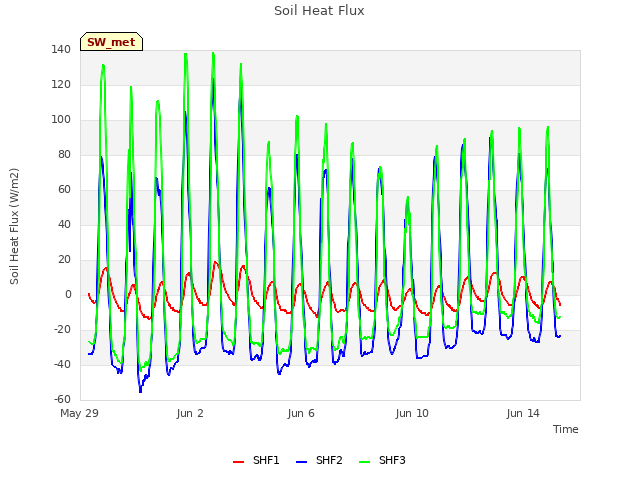
Task: Click the blue SHF2 legend color marker
Action: point(301,462)
